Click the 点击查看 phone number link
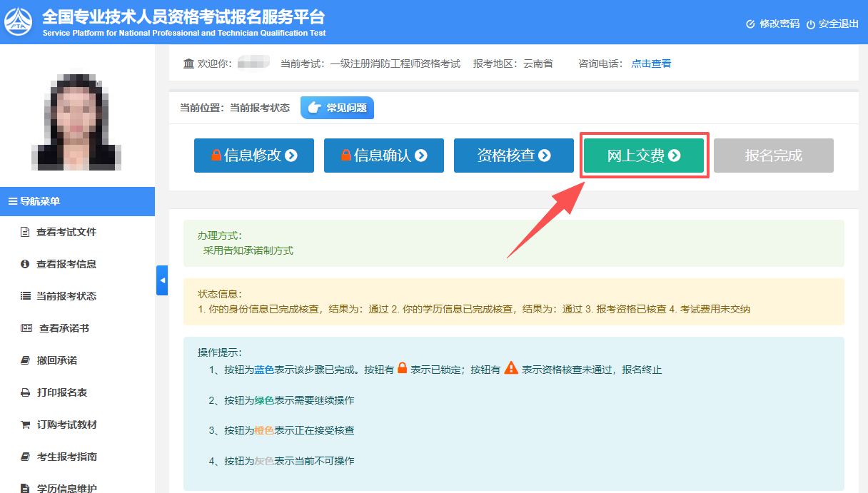This screenshot has width=868, height=493. coord(651,63)
